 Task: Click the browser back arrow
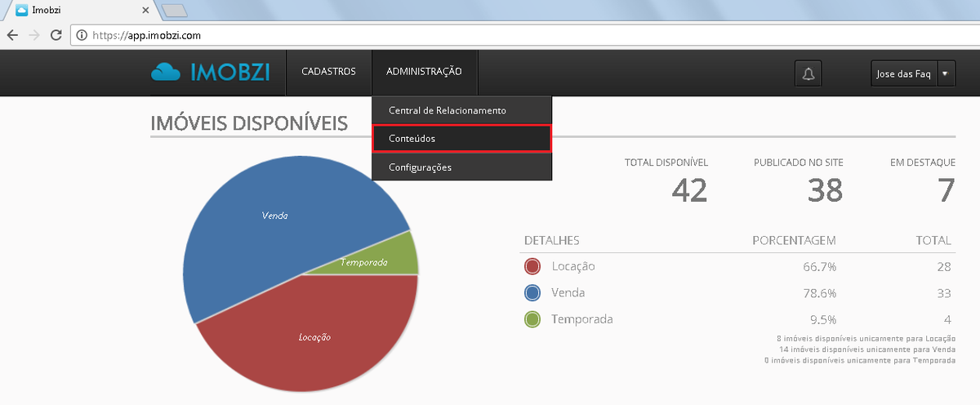12,35
